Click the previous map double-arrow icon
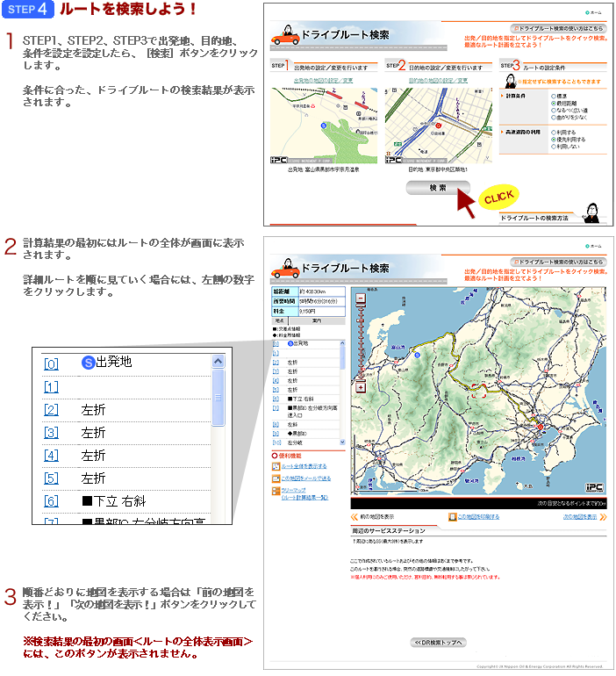 click(355, 517)
